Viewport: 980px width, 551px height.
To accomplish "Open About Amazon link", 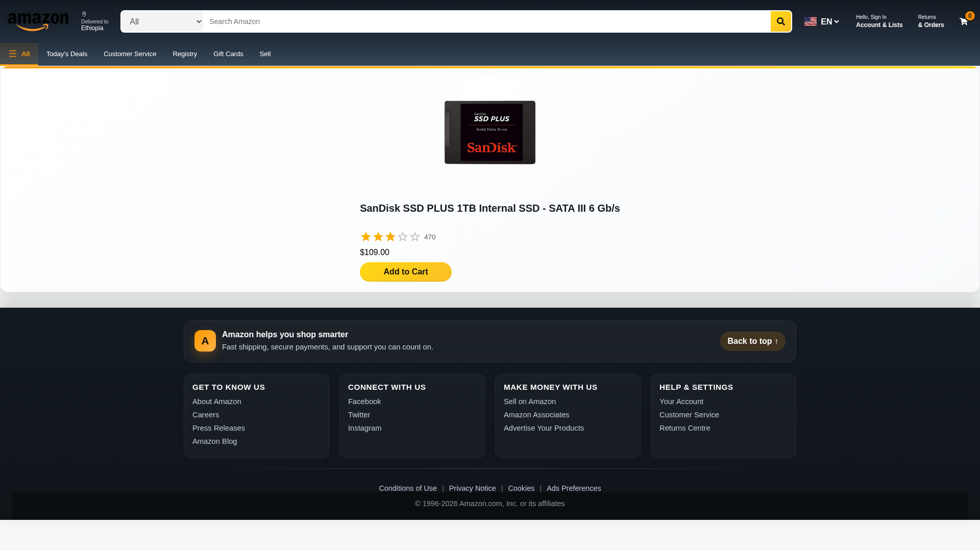I will (217, 402).
